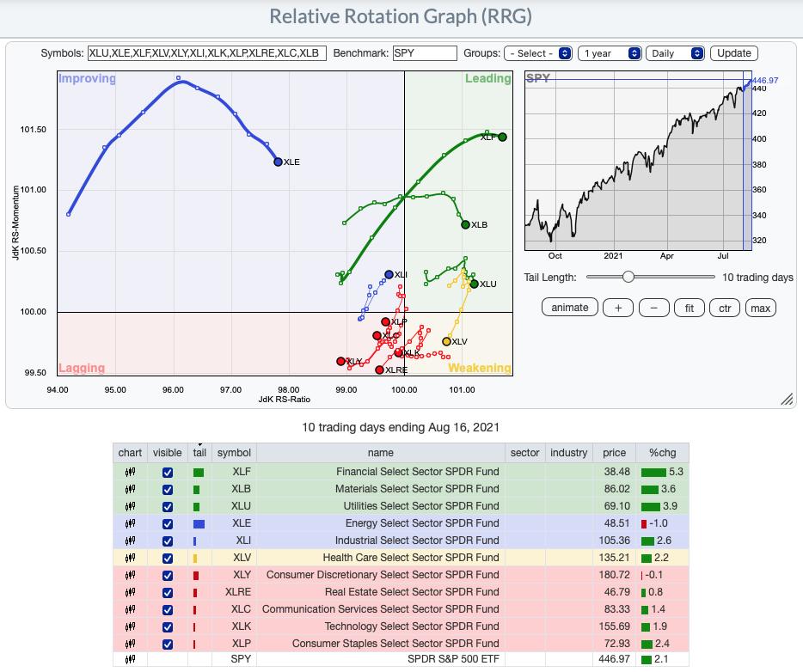
Task: Open the chart icon for XLV row
Action: (130, 558)
